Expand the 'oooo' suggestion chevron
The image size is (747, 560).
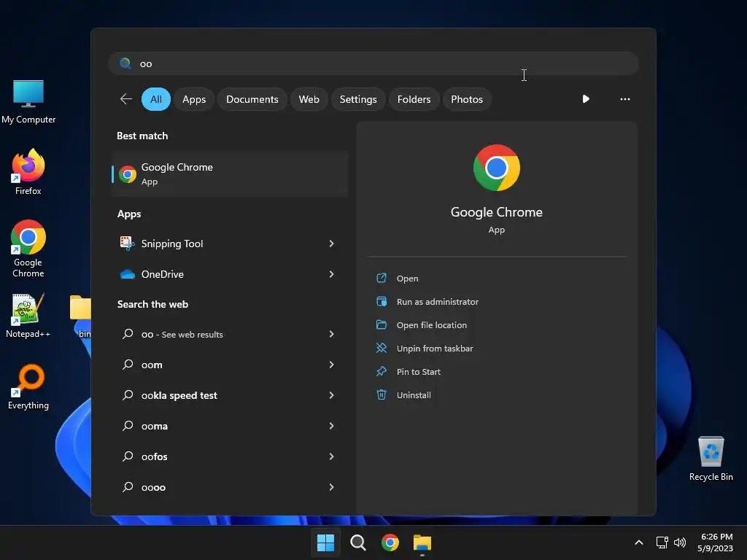332,487
